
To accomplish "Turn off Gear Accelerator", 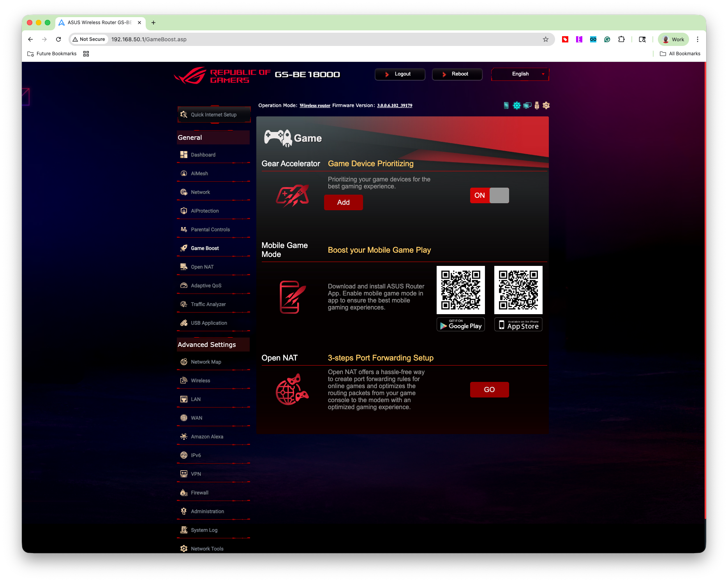I will click(x=500, y=195).
